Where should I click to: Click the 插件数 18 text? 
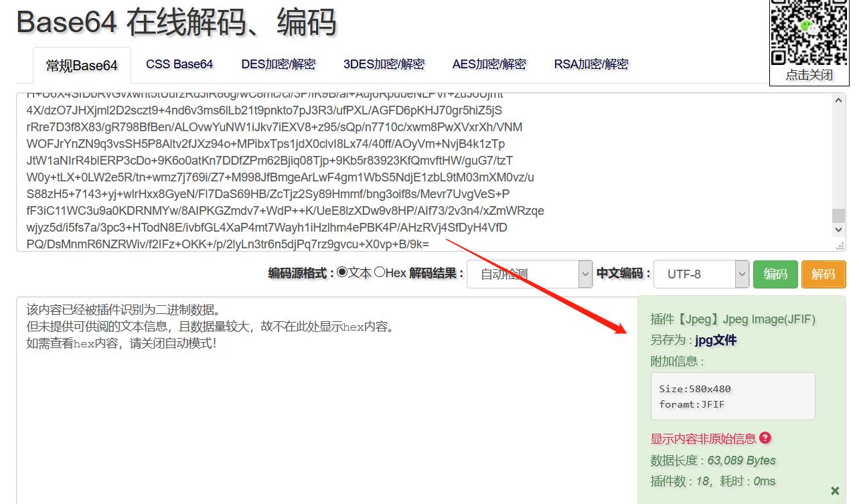pos(680,481)
